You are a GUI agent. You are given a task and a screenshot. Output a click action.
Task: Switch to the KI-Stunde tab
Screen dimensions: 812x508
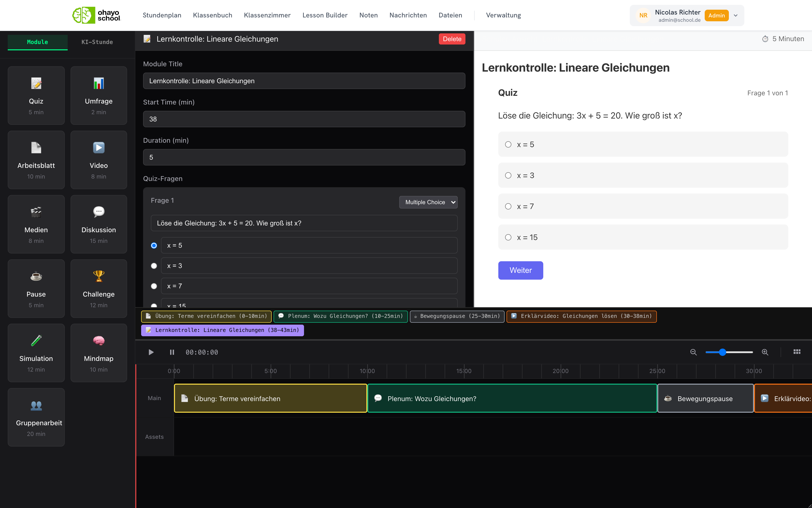(x=97, y=42)
